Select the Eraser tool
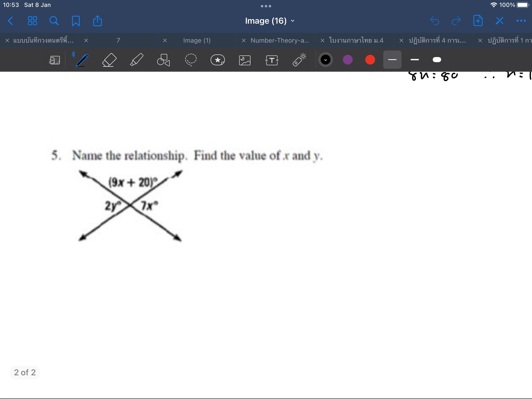This screenshot has height=399, width=532. click(x=109, y=60)
